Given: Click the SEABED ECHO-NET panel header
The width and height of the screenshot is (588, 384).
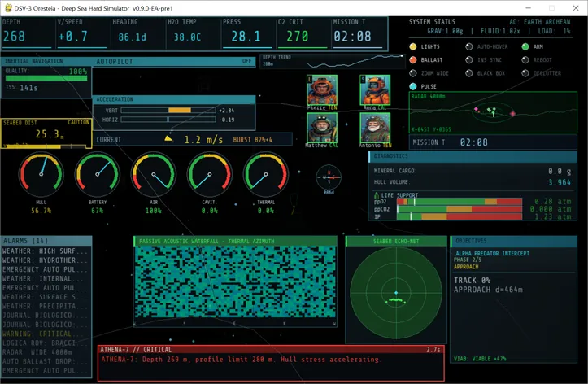Looking at the screenshot, I should pyautogui.click(x=396, y=241).
